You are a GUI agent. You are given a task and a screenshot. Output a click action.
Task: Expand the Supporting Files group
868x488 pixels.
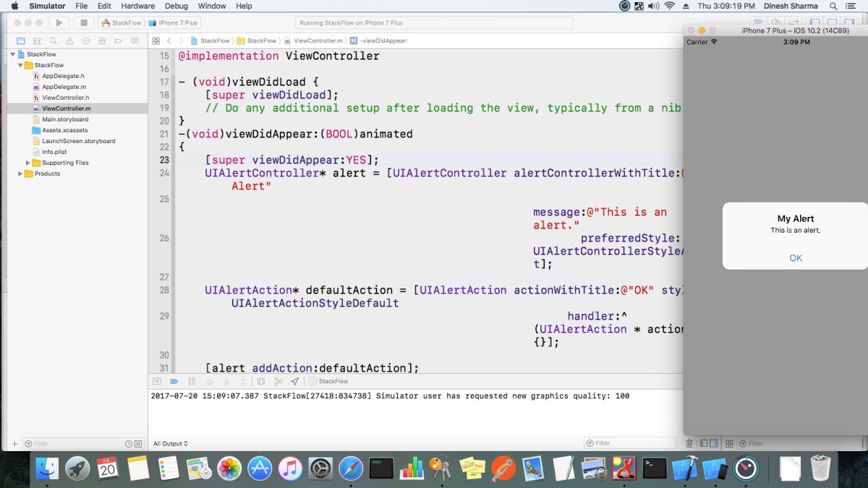click(28, 163)
